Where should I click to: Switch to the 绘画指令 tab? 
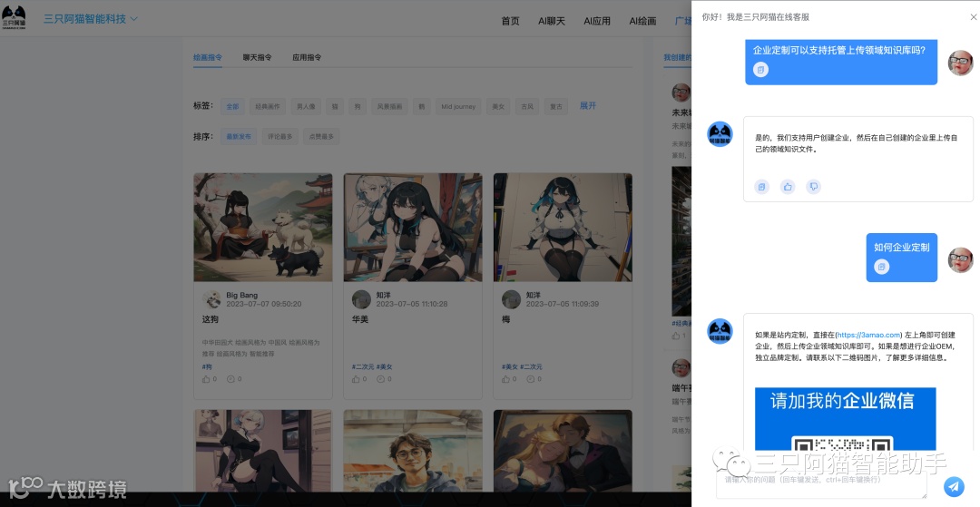pos(208,57)
